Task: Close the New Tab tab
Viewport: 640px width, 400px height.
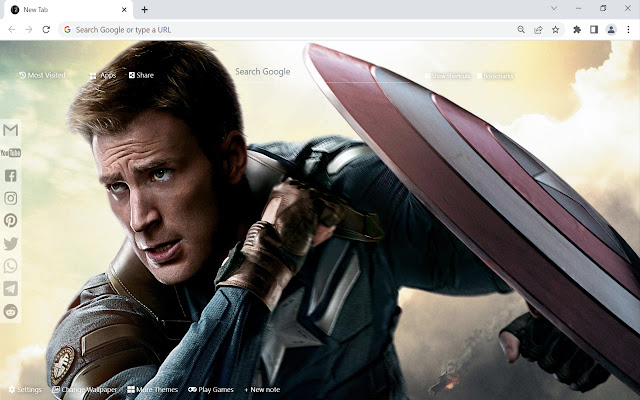Action: click(124, 9)
